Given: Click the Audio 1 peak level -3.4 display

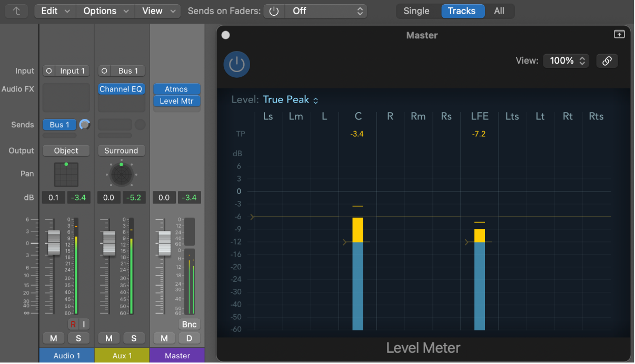Looking at the screenshot, I should coord(78,198).
